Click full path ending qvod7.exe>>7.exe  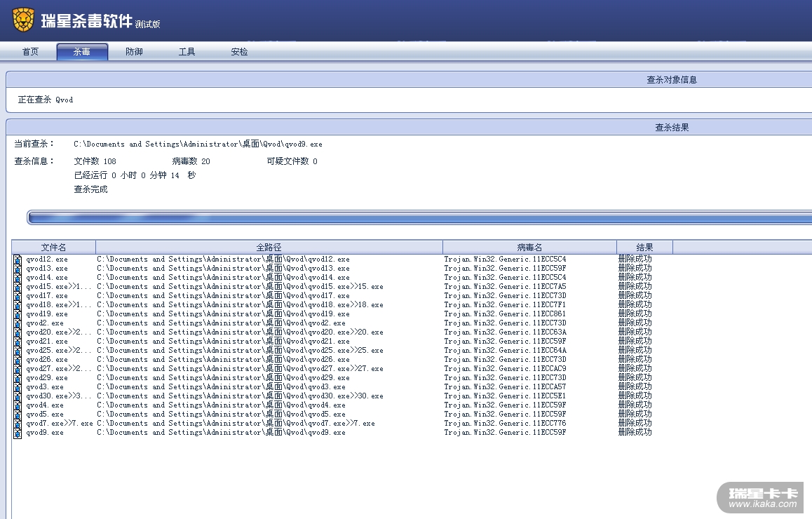tap(236, 424)
